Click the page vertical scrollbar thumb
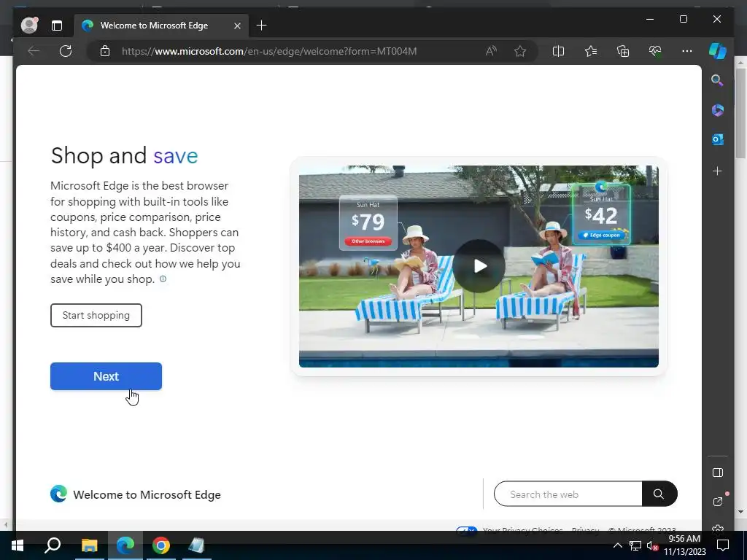Image resolution: width=747 pixels, height=560 pixels. point(740,113)
